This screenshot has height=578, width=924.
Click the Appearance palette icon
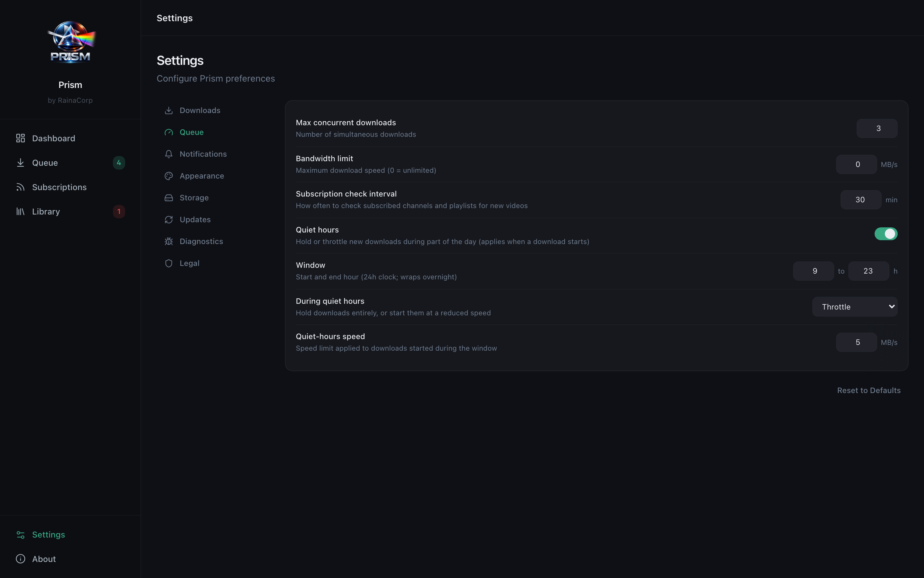pos(169,176)
